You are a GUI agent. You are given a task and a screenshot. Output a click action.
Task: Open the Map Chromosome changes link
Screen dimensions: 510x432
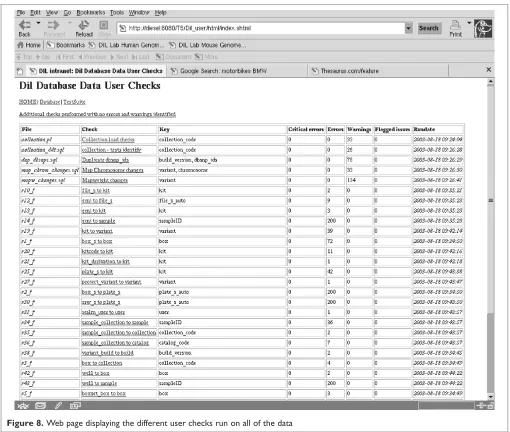coord(113,170)
